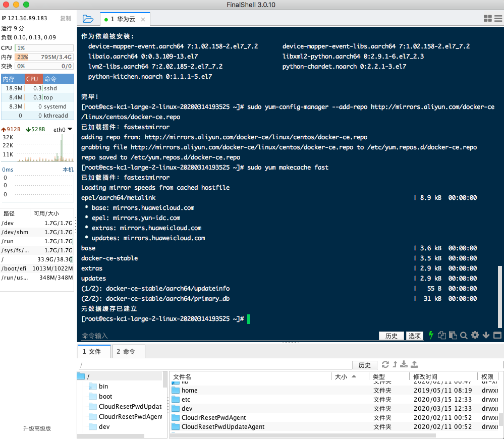Image resolution: width=504 pixels, height=439 pixels.
Task: Click the 本机 ping target link
Action: (x=68, y=170)
